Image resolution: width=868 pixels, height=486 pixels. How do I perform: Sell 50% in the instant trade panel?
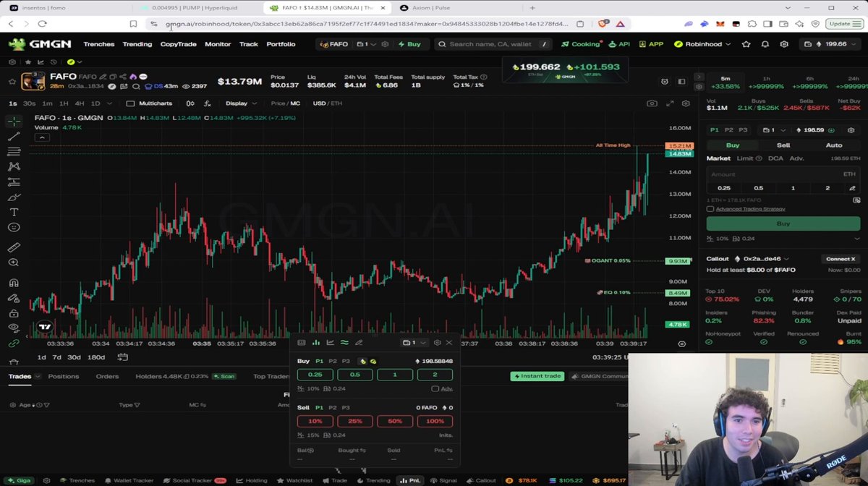pos(394,421)
